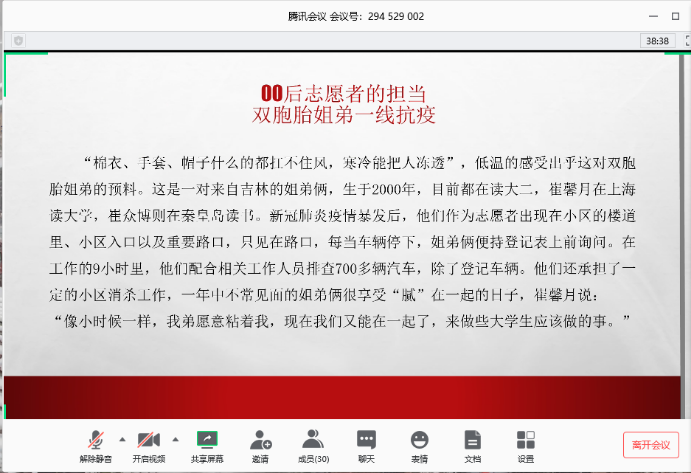
Task: Show the members list (成员)
Action: click(x=314, y=444)
